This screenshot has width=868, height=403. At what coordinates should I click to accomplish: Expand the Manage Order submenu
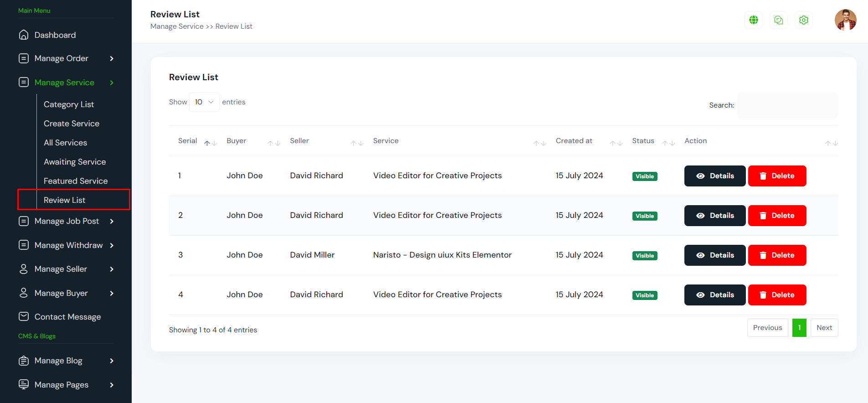point(112,58)
